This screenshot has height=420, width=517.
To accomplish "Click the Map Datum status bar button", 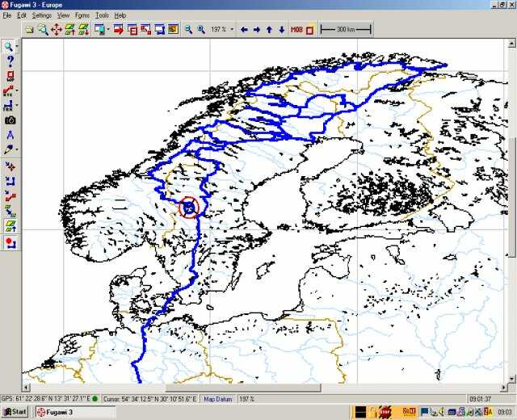I will pyautogui.click(x=217, y=399).
